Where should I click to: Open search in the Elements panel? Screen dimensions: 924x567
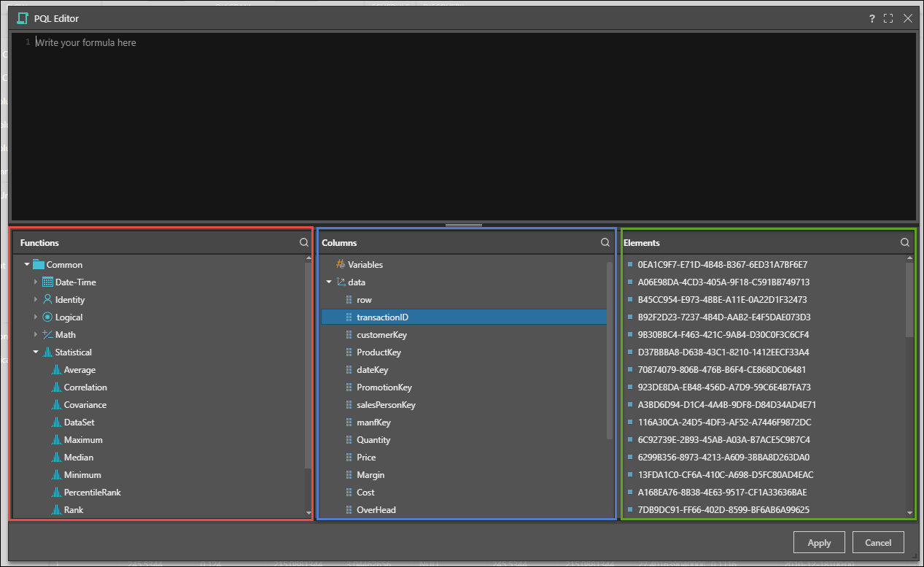904,242
